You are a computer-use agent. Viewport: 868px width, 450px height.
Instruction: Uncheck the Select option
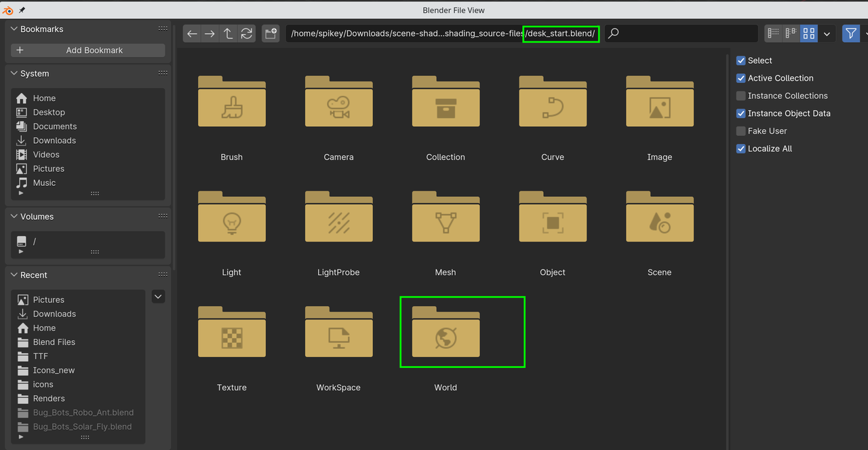pyautogui.click(x=741, y=60)
